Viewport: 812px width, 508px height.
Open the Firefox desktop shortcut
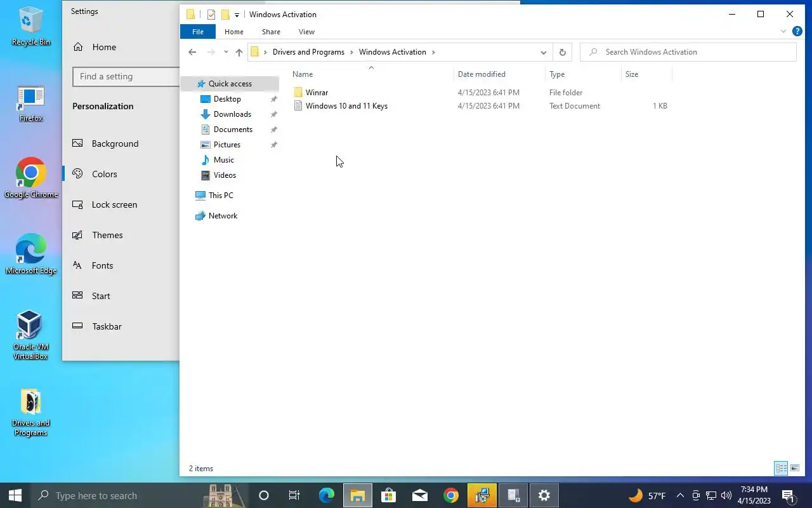(30, 104)
